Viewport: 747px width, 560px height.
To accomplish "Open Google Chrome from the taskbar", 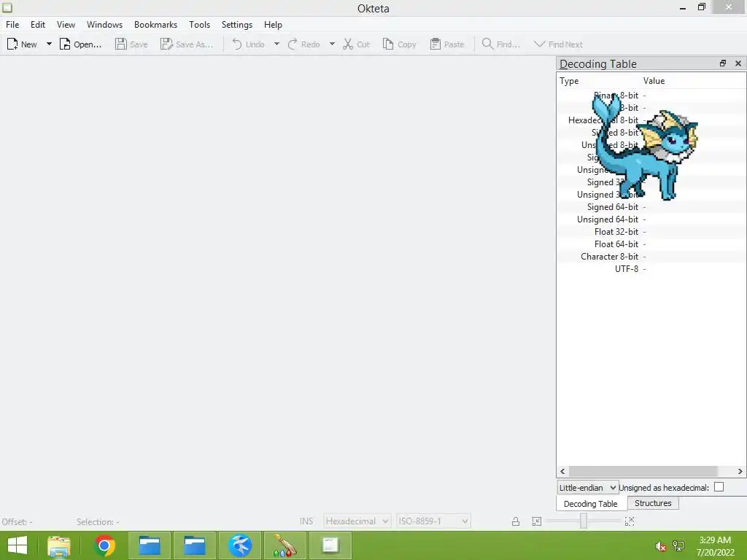I will 104,545.
